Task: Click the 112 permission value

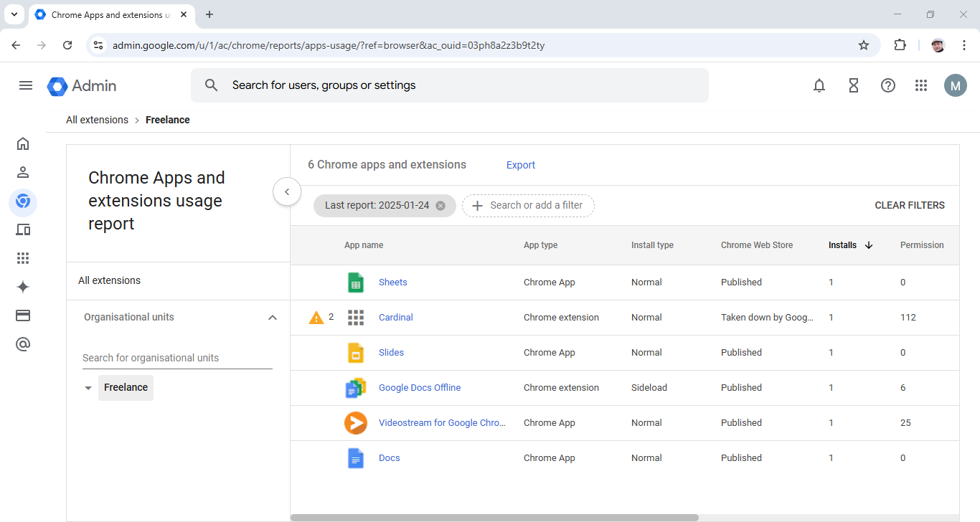Action: point(908,318)
